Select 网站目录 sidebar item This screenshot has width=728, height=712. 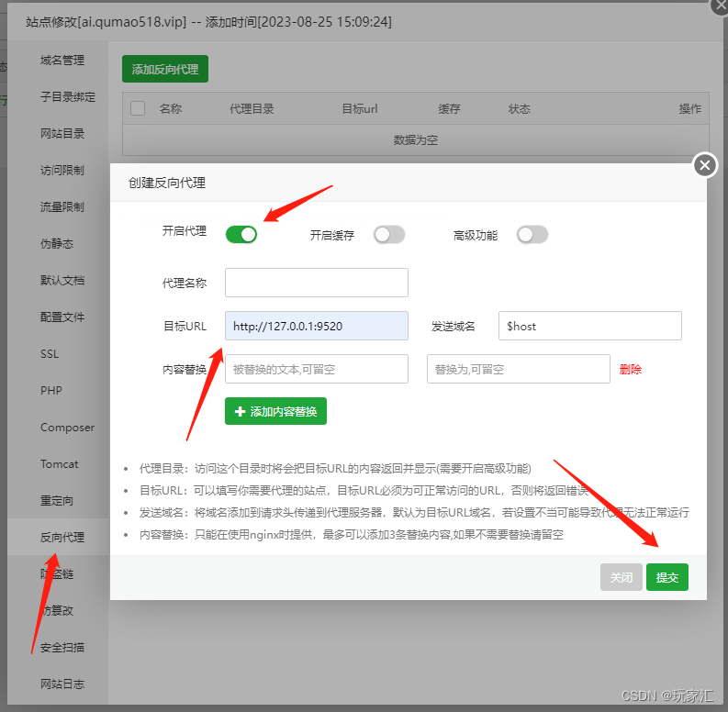[62, 134]
